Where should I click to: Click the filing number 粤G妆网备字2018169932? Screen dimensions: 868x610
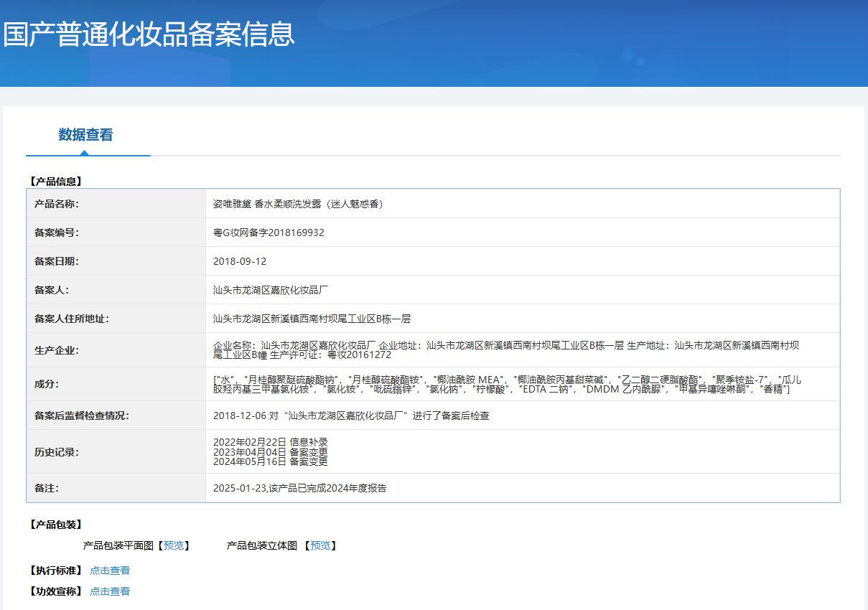pos(269,233)
